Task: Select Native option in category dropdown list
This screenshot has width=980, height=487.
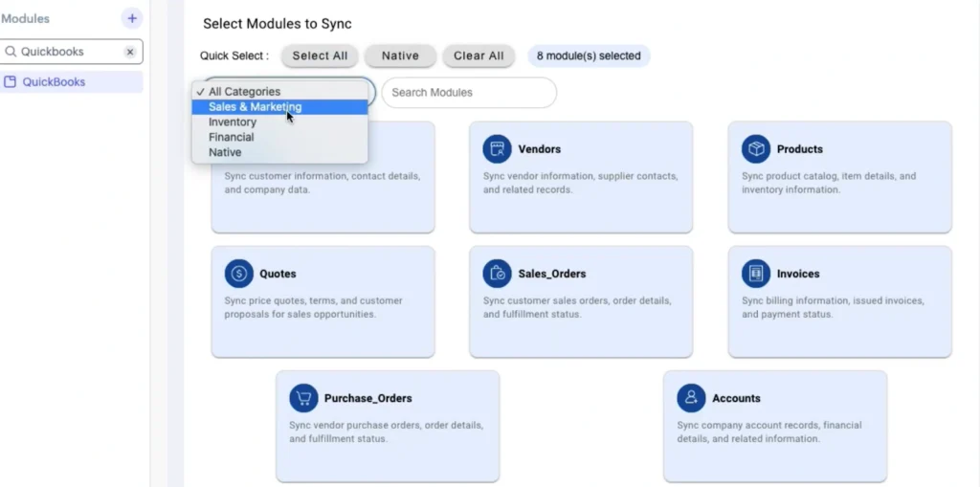Action: pyautogui.click(x=280, y=152)
